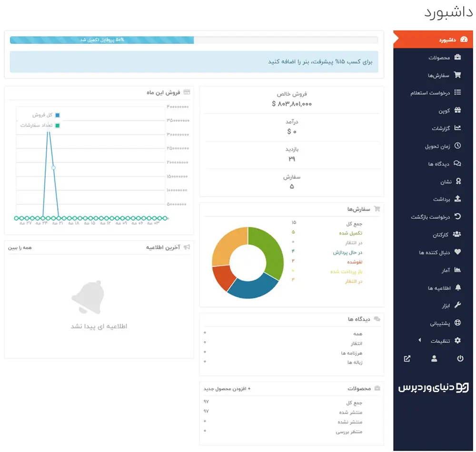Click تکمیل شده orders link

click(351, 233)
